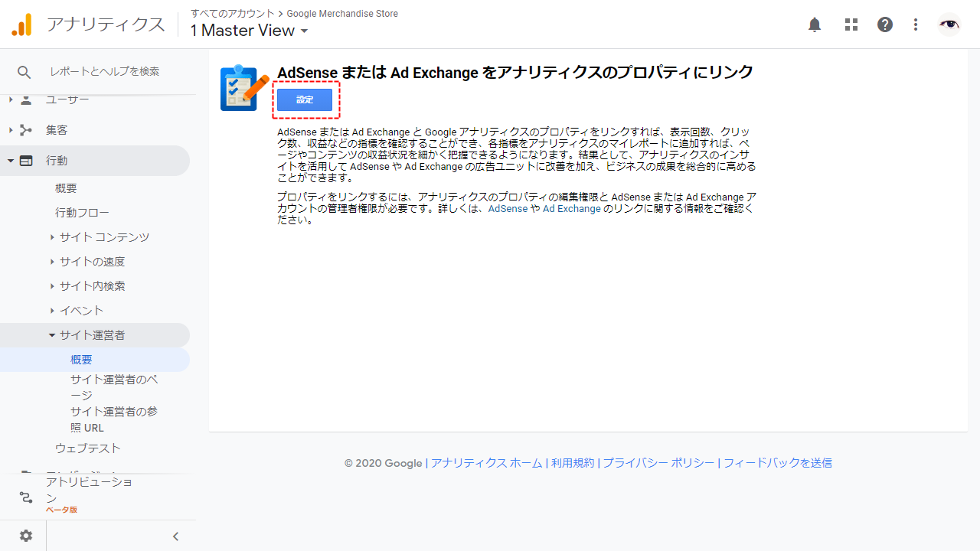The image size is (980, 551).
Task: Go to アナリティクス ホーム footer link
Action: tap(486, 463)
